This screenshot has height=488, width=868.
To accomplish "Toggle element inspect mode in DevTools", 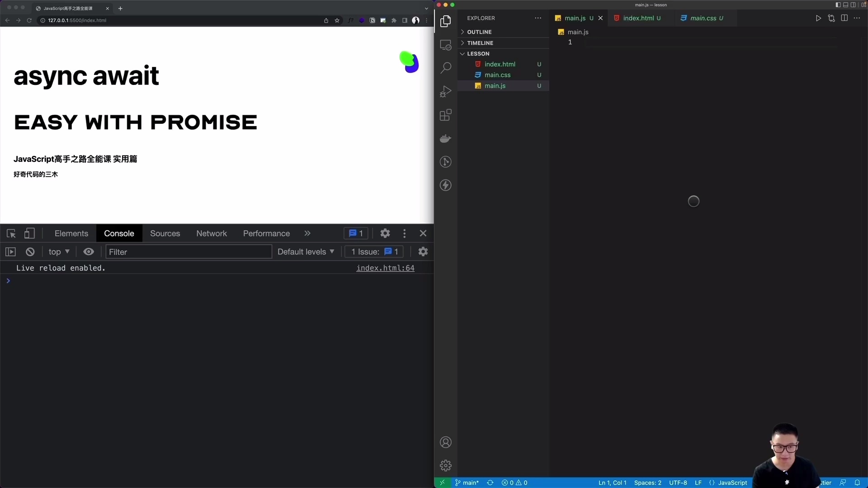I will pos(11,234).
